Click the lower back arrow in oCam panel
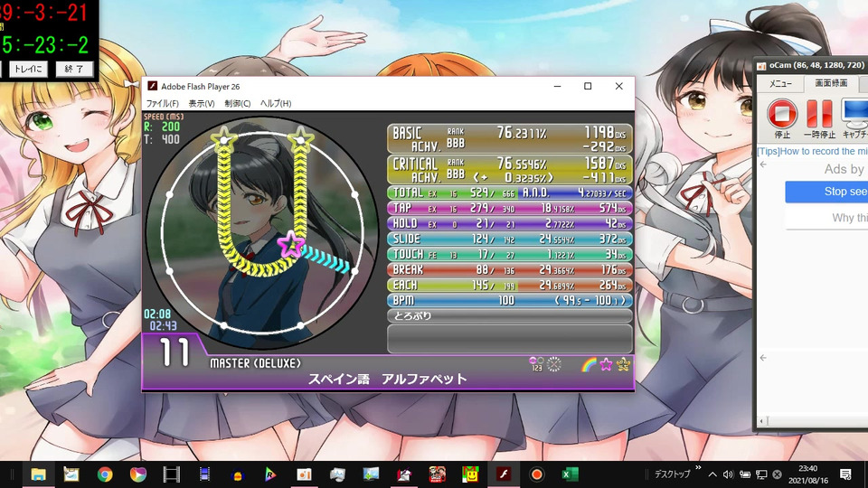 763,358
